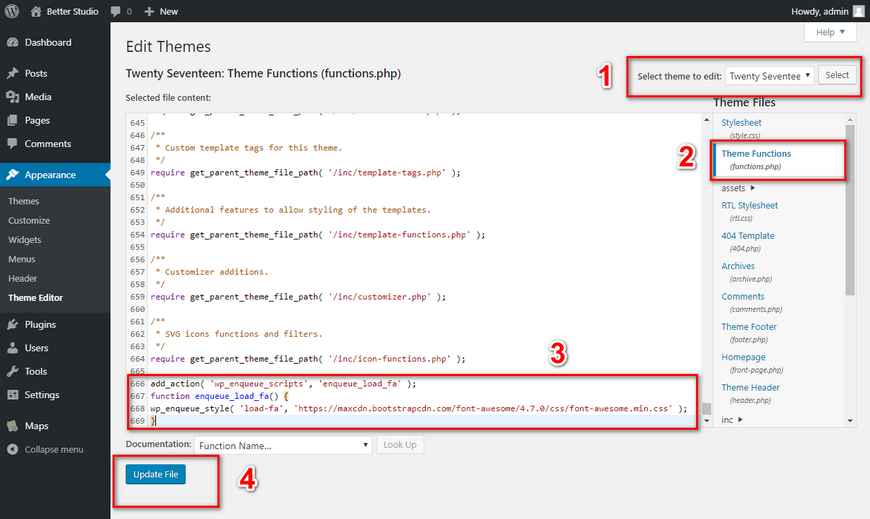Click the Settings sliders icon
870x519 pixels.
(x=12, y=395)
